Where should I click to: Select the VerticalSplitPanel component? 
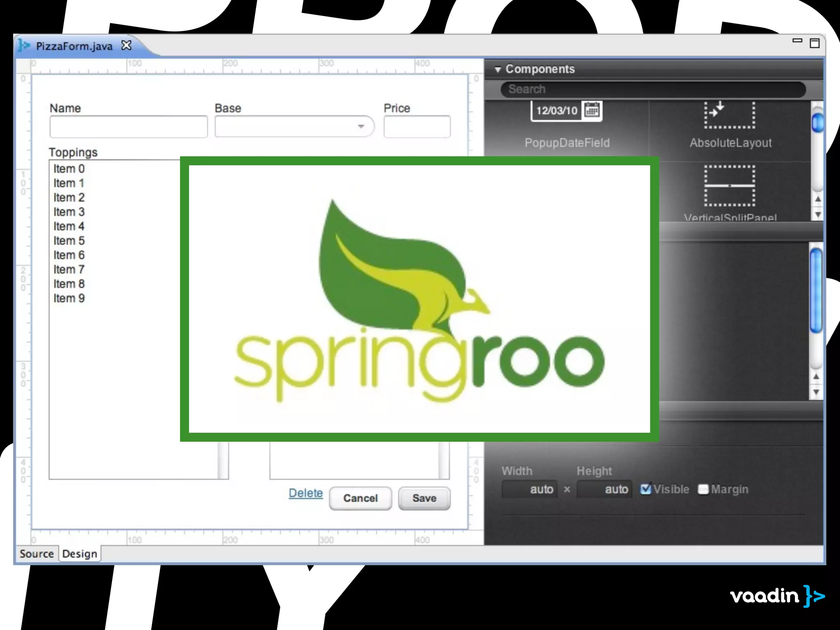pyautogui.click(x=730, y=192)
